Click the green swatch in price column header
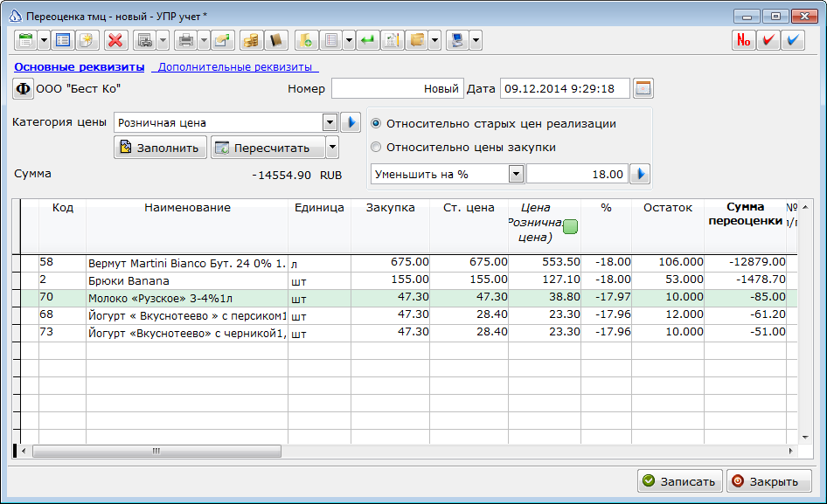 pos(570,227)
